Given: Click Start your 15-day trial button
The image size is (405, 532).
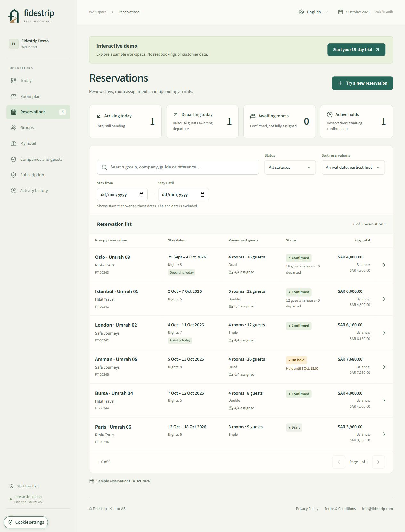Looking at the screenshot, I should click(x=356, y=50).
